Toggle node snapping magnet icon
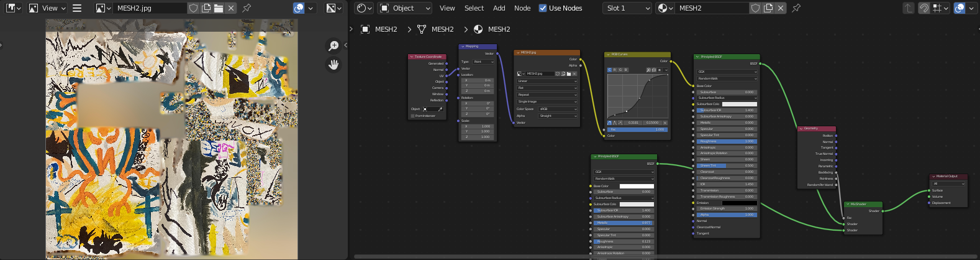The image size is (980, 260). [x=924, y=8]
